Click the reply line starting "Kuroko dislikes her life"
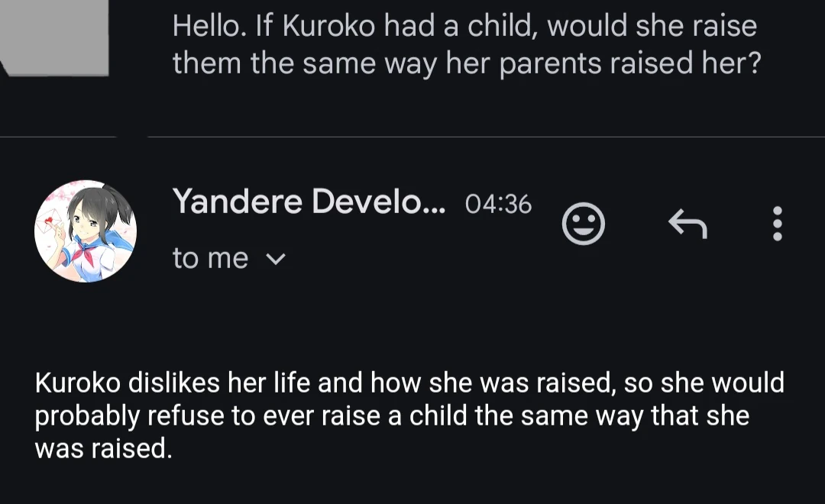This screenshot has height=504, width=825. 409,383
